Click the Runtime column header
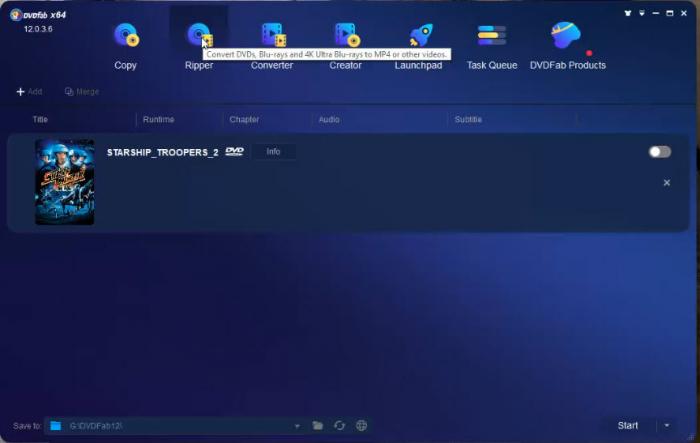 click(158, 119)
